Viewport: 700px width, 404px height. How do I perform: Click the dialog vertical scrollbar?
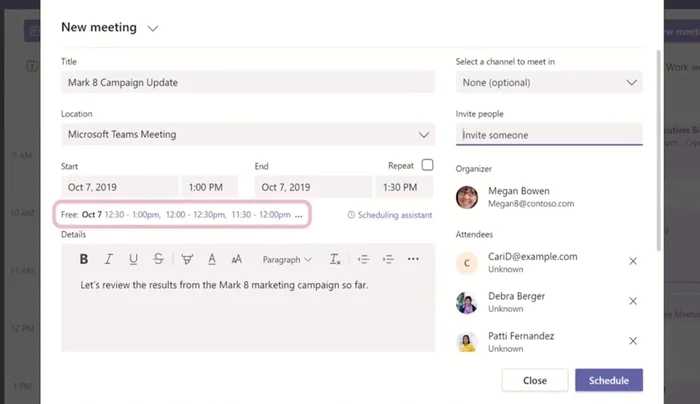coord(658,151)
